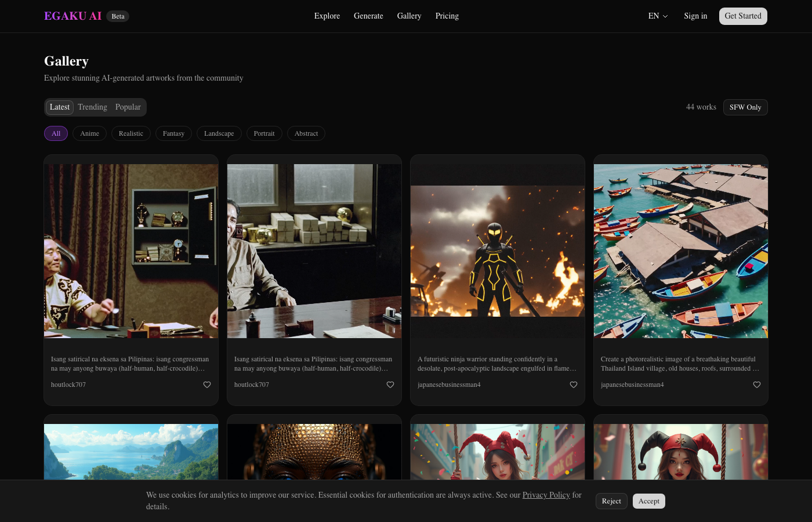Screen dimensions: 812x522
Task: Select the All category filter
Action: click(x=56, y=133)
